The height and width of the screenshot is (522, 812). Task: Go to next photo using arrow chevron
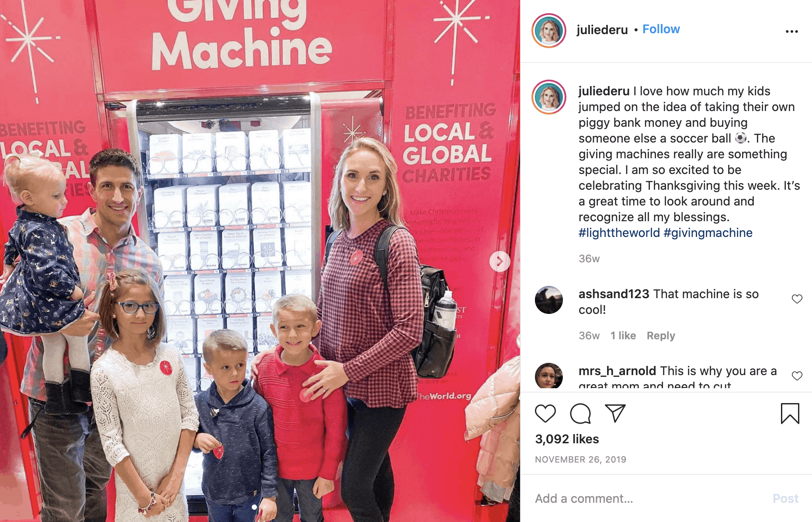point(500,261)
